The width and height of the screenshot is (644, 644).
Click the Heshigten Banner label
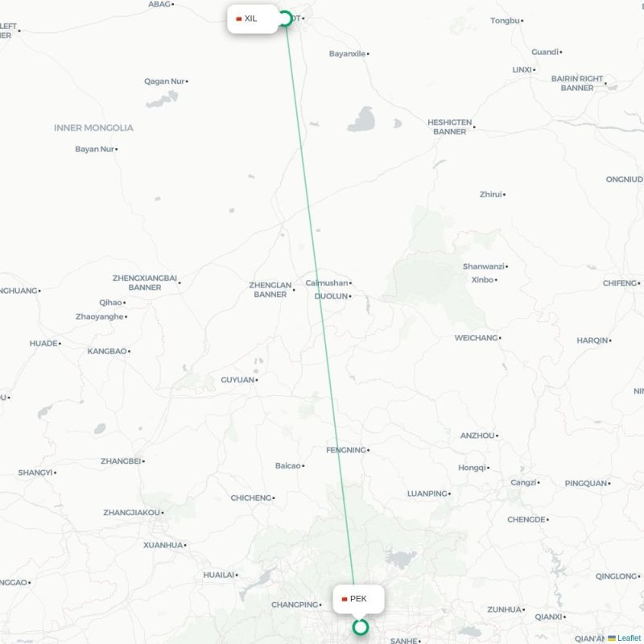point(450,127)
